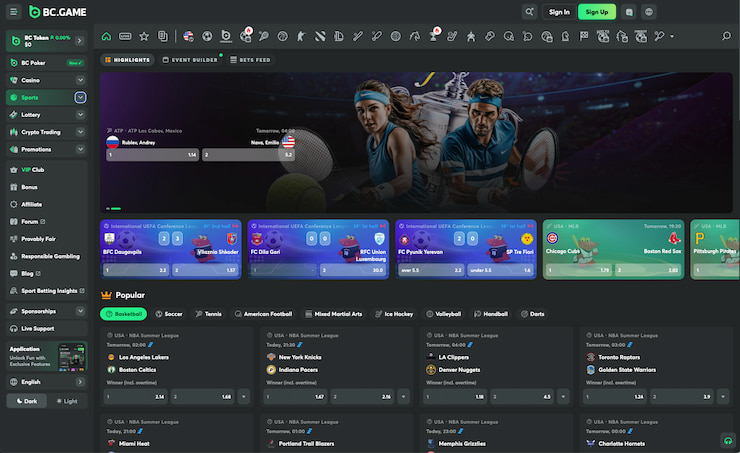Select the Dota 2 sport icon

pyautogui.click(x=320, y=36)
